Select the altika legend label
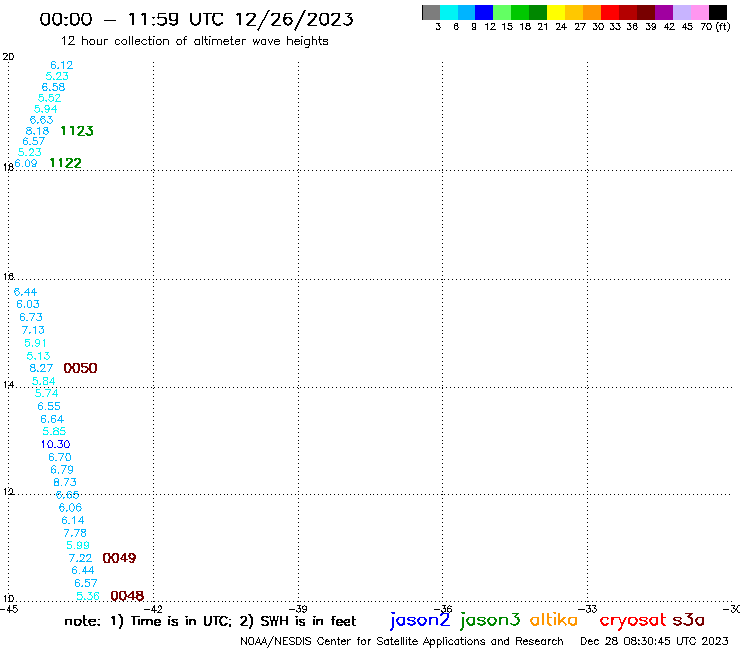This screenshot has height=650, width=740. tap(554, 619)
